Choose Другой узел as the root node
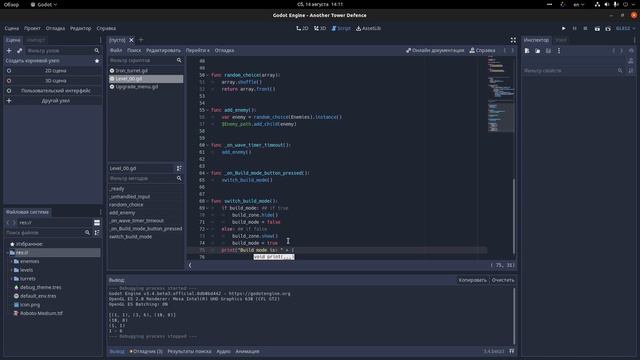 53,101
